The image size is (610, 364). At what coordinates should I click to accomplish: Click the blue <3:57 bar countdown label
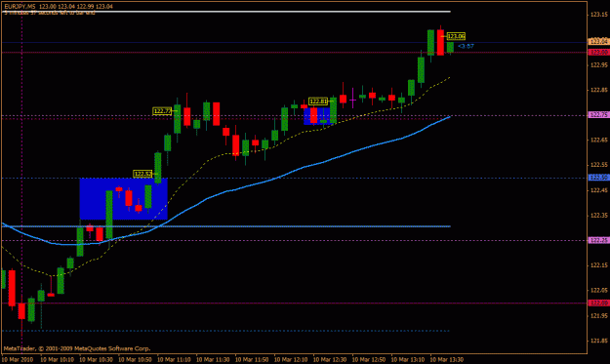point(467,46)
